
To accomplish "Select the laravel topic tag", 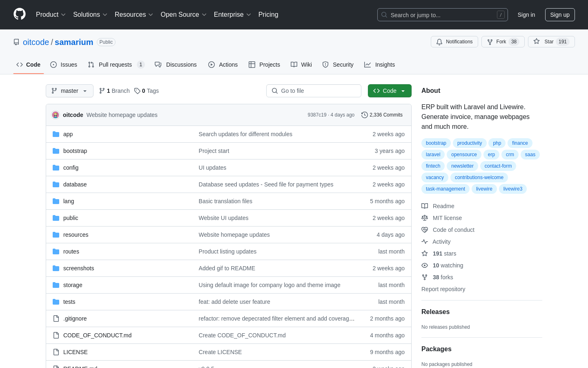I will point(433,155).
